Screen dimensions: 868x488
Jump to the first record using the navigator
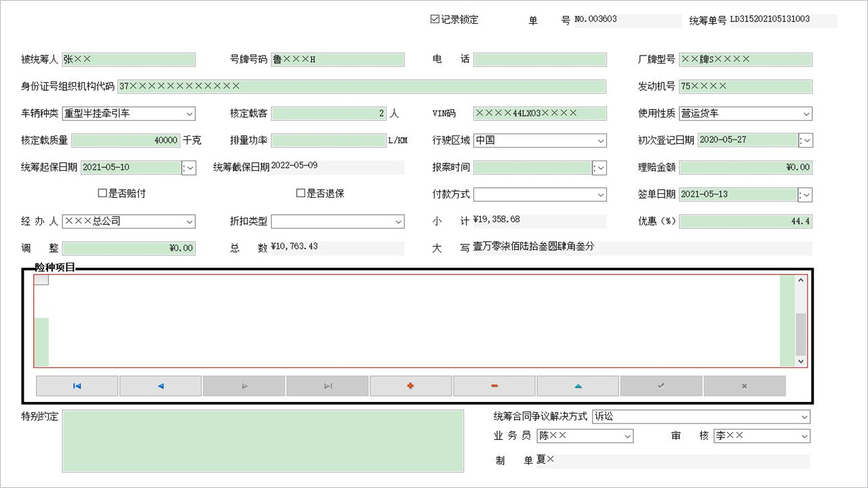(77, 385)
